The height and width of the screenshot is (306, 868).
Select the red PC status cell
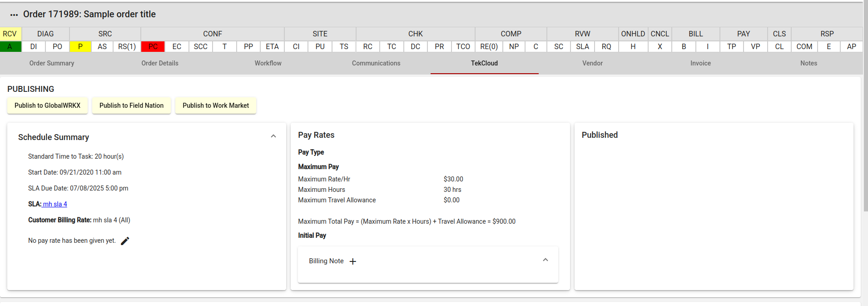[x=153, y=46]
